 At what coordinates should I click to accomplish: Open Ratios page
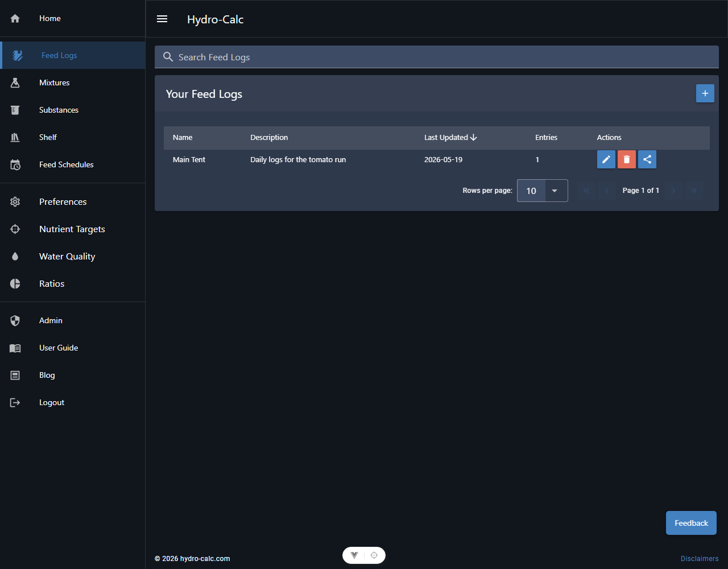pyautogui.click(x=73, y=284)
